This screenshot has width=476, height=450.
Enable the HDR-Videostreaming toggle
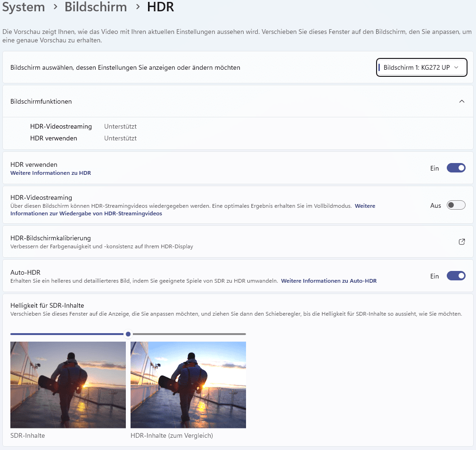tap(456, 205)
